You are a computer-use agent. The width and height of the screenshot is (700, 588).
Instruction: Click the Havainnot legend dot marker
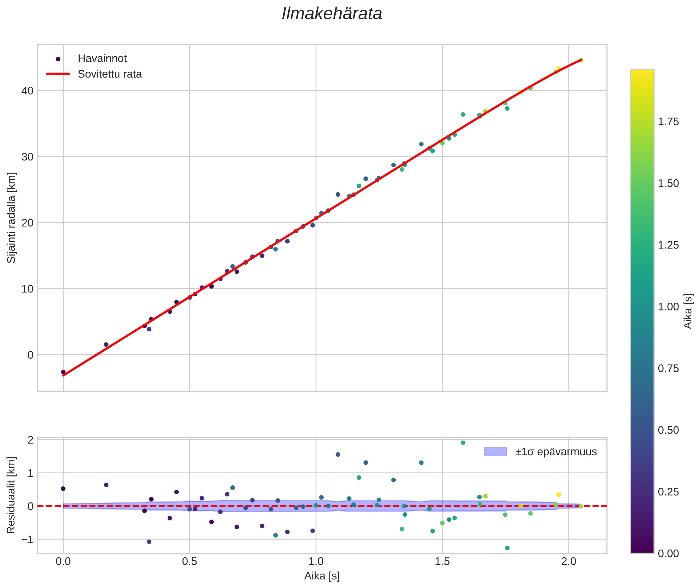coord(58,59)
